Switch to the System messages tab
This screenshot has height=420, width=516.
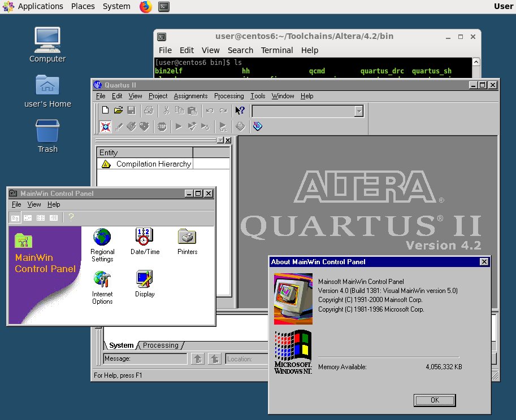point(121,345)
